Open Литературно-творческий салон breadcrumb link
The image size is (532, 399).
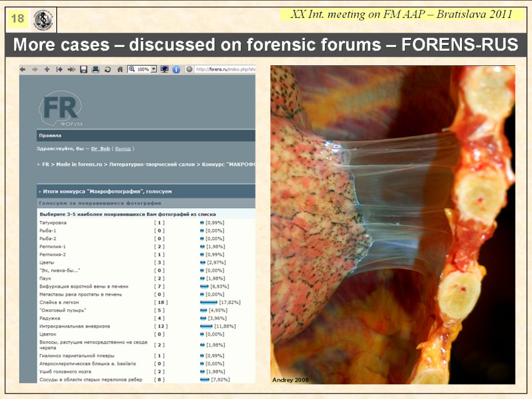point(152,164)
